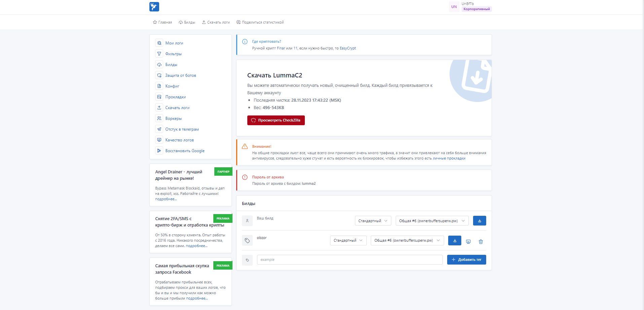Click the Последняя чистка date line
The image size is (644, 310).
(x=297, y=100)
